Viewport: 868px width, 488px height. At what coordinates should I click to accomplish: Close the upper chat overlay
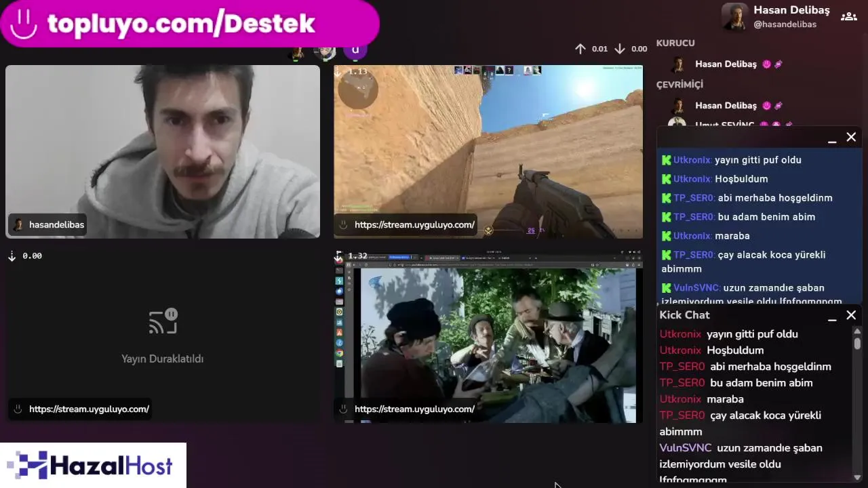(x=851, y=138)
